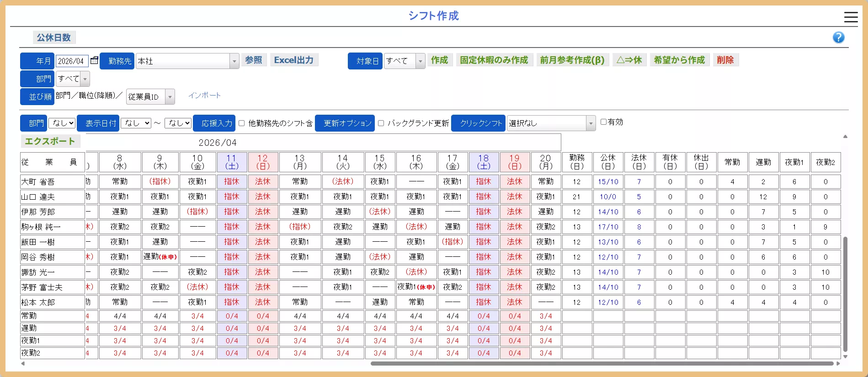Open the calendar picker beside year-month field
The height and width of the screenshot is (377, 868).
pos(94,60)
